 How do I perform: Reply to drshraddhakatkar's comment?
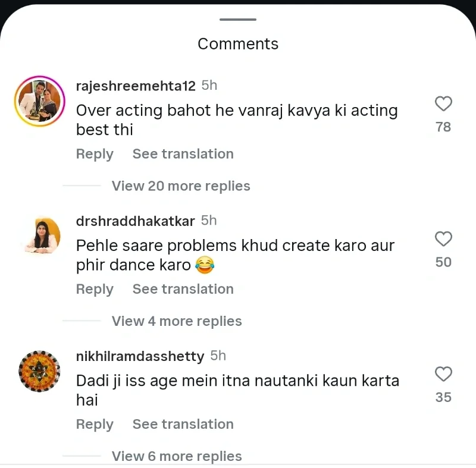95,289
